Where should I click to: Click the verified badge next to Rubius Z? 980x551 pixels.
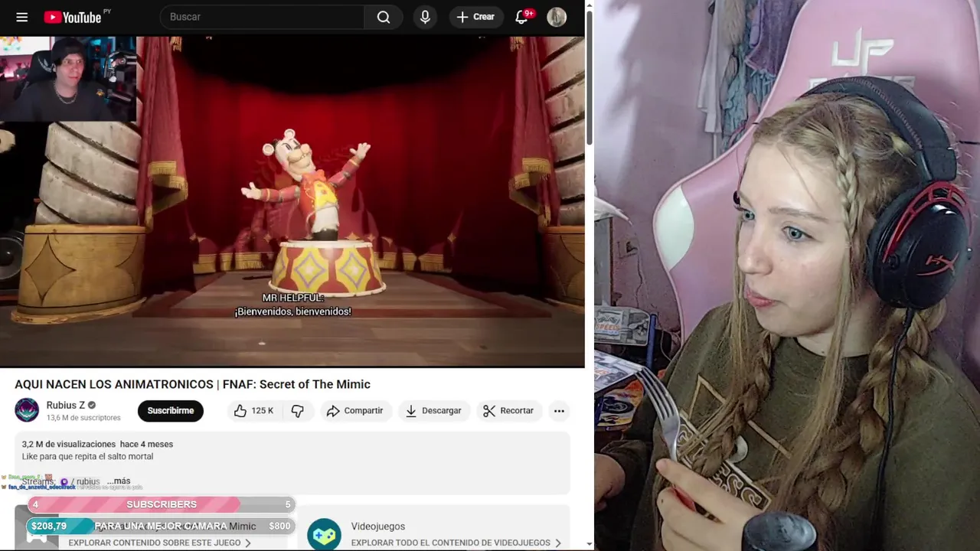coord(92,406)
